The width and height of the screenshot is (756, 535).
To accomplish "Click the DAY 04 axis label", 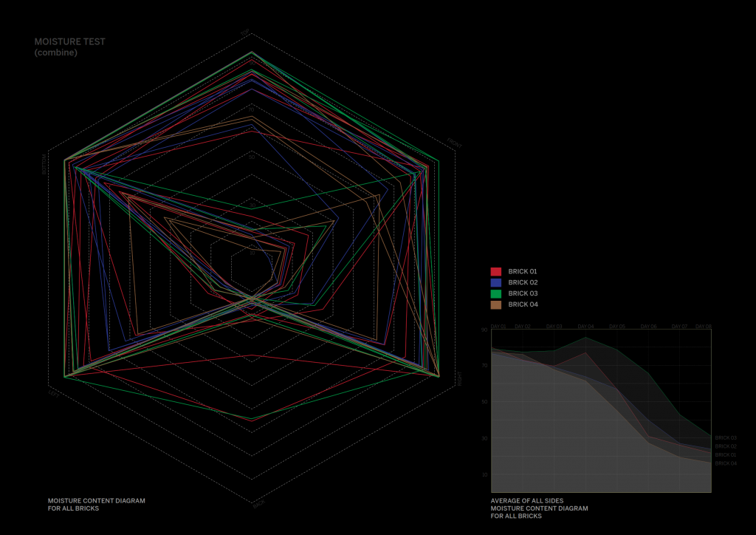I will (585, 326).
